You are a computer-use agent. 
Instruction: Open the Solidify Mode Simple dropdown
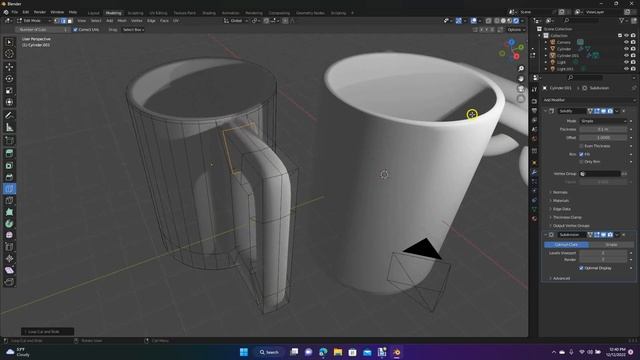coord(603,121)
